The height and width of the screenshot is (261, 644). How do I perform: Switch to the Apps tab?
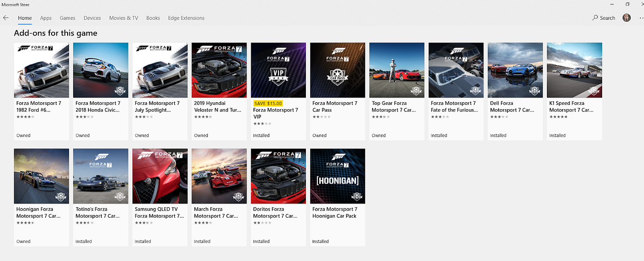pyautogui.click(x=46, y=18)
